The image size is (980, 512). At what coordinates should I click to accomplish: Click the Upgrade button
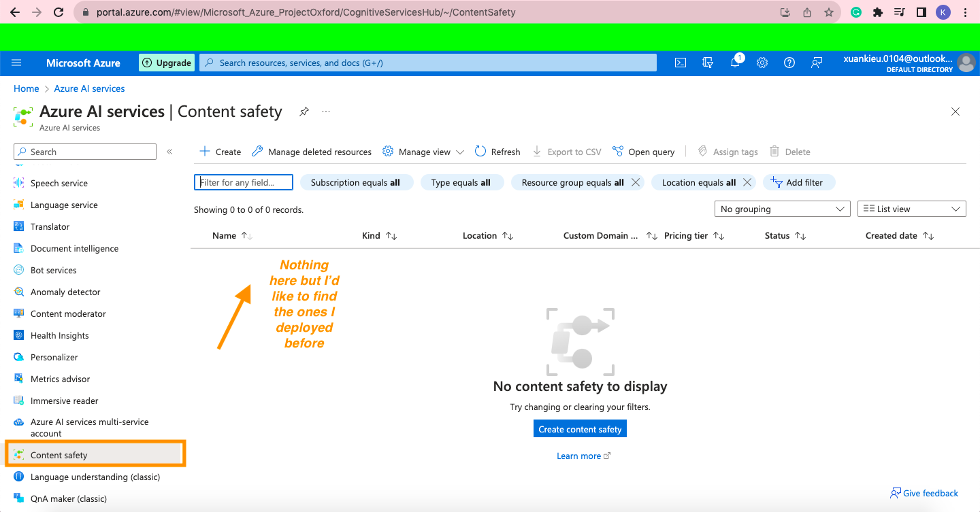click(167, 63)
